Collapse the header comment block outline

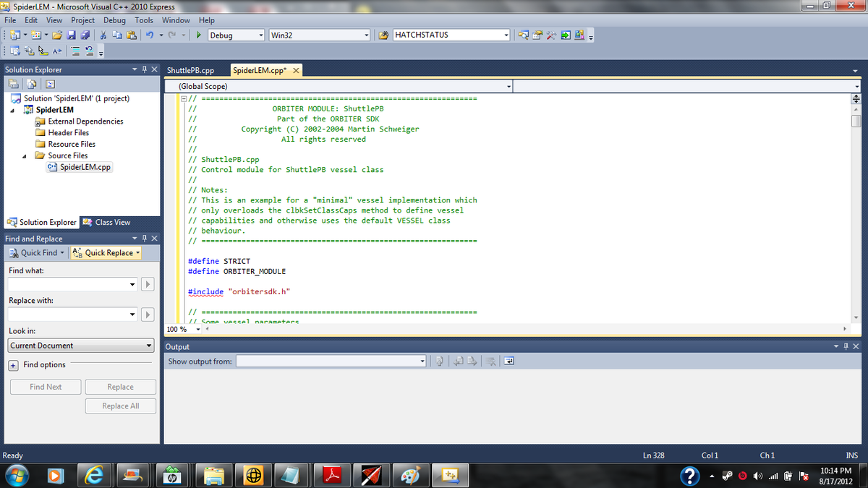pyautogui.click(x=183, y=98)
